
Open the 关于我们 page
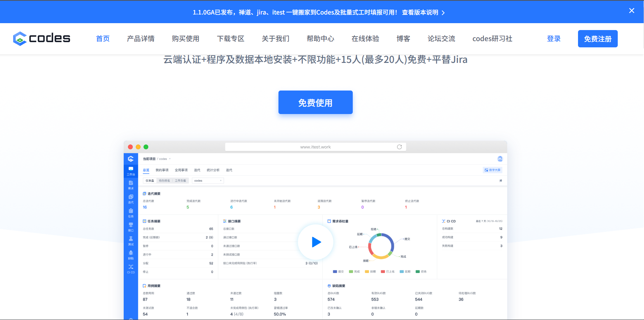click(x=275, y=39)
